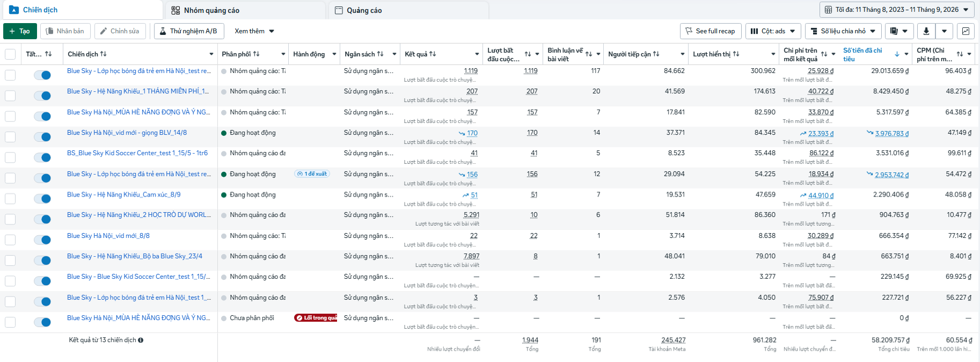
Task: Click info icon beside Kết quả từ 13 chiến dịch
Action: point(141,340)
